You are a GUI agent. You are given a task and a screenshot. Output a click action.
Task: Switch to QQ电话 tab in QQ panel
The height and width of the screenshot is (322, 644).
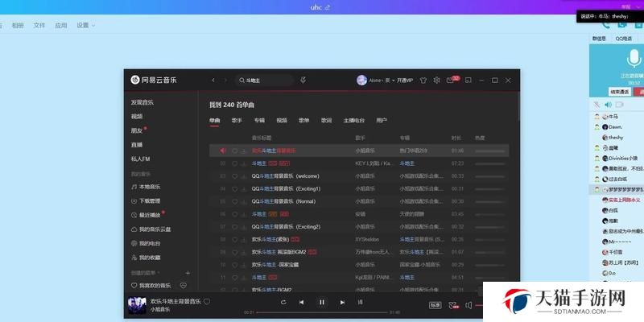(x=623, y=39)
